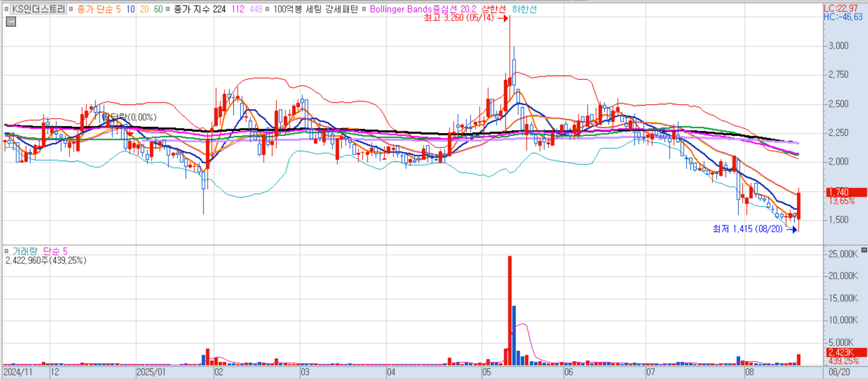This screenshot has width=868, height=379.
Task: Click the 05 month date axis label
Action: point(487,372)
